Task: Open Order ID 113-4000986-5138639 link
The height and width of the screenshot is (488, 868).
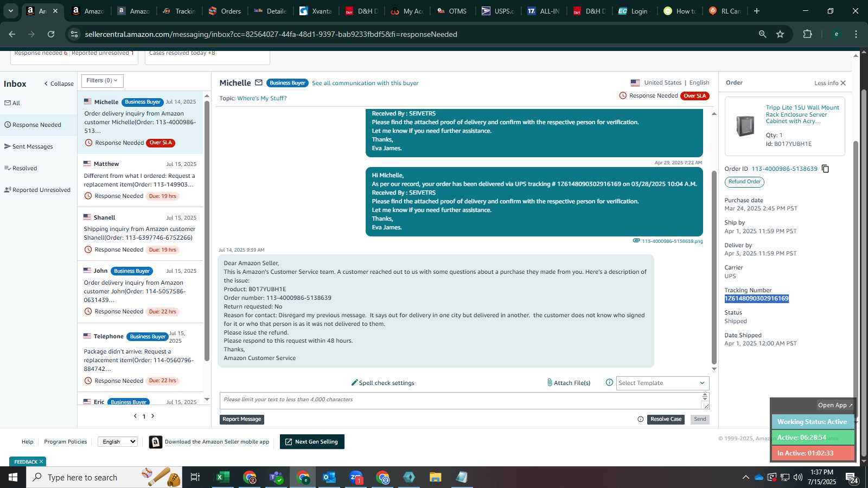Action: point(784,169)
